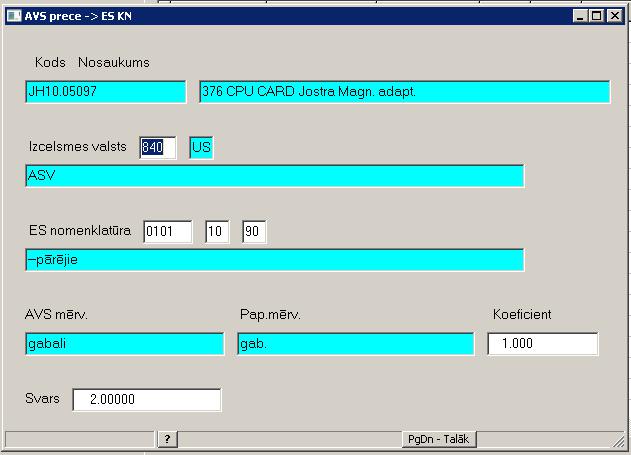Click the PgDn - Talāk button

click(439, 439)
